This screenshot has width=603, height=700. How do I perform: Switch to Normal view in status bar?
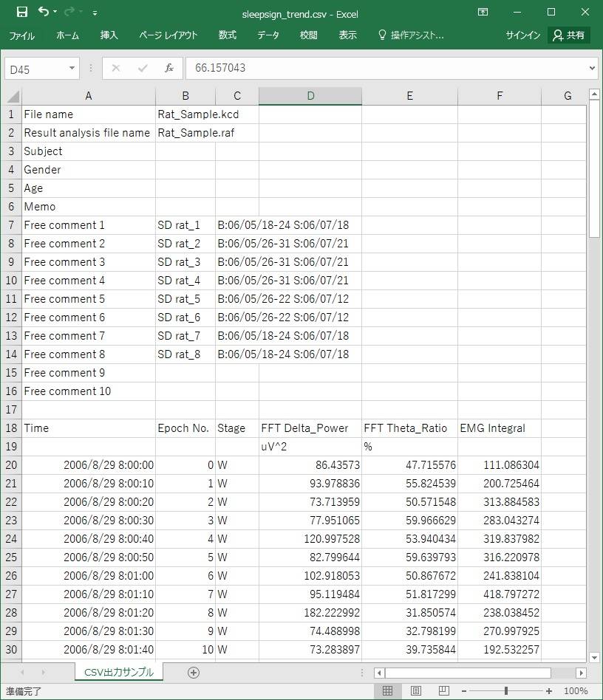pyautogui.click(x=387, y=691)
